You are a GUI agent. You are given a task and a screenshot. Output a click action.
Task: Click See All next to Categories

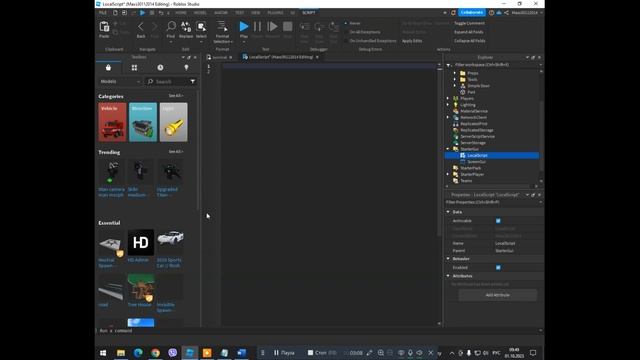(176, 96)
